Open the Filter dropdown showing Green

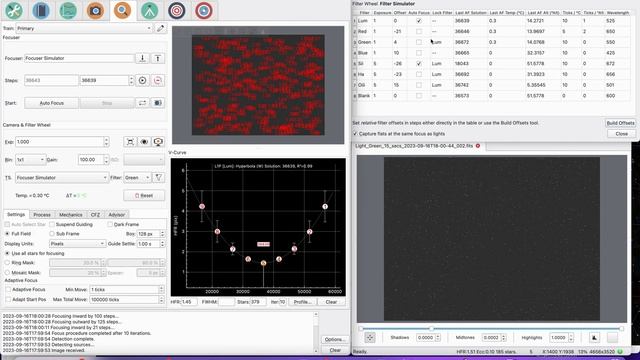tap(137, 178)
